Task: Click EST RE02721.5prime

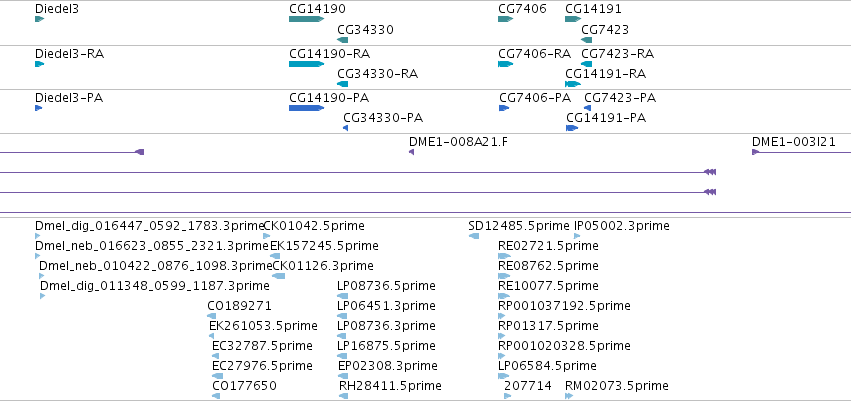Action: [x=548, y=246]
